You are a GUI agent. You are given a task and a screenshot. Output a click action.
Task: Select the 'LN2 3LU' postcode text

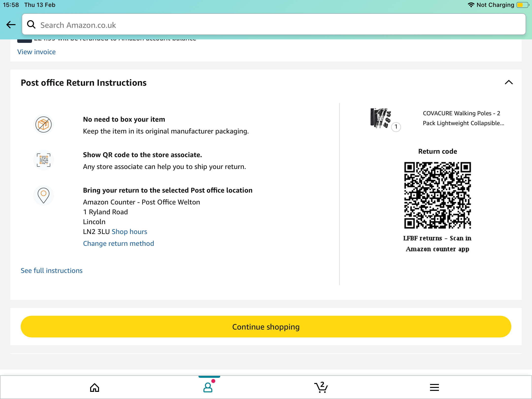coord(96,232)
